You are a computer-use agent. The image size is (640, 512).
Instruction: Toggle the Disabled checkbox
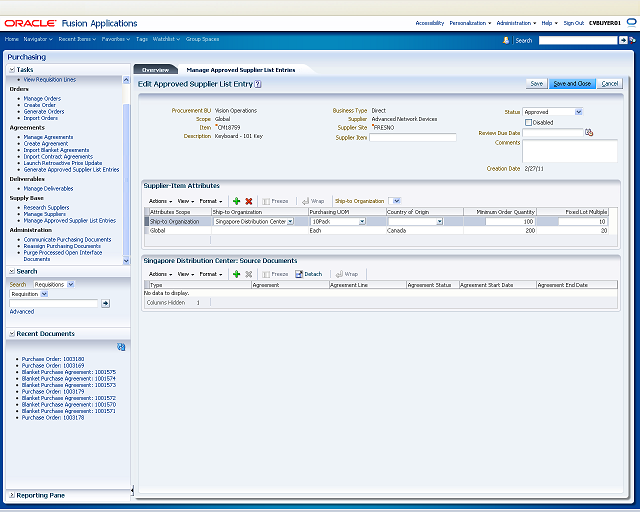click(x=529, y=122)
